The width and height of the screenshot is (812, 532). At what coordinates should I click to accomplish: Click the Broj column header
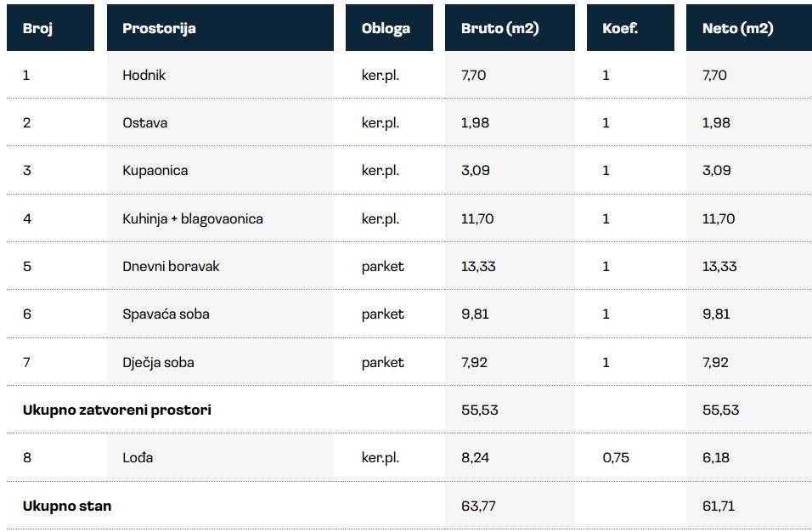37,28
